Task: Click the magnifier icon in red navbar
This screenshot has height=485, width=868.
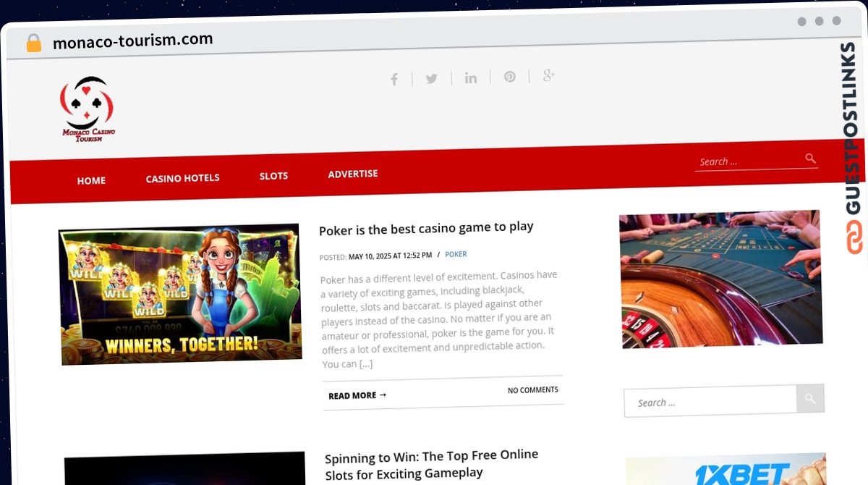Action: click(x=810, y=159)
